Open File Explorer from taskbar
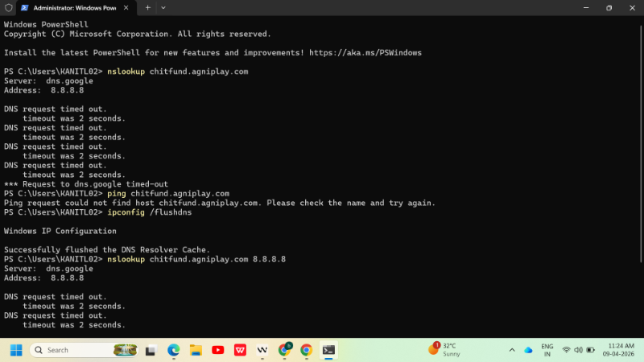This screenshot has width=644, height=362. (195, 350)
